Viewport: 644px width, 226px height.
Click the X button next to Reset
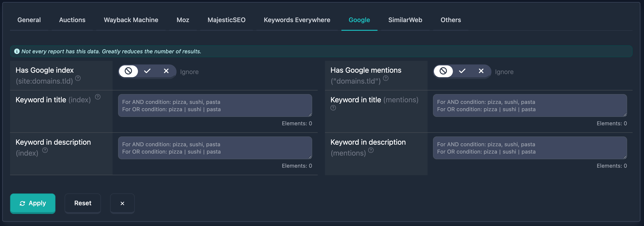pyautogui.click(x=122, y=203)
